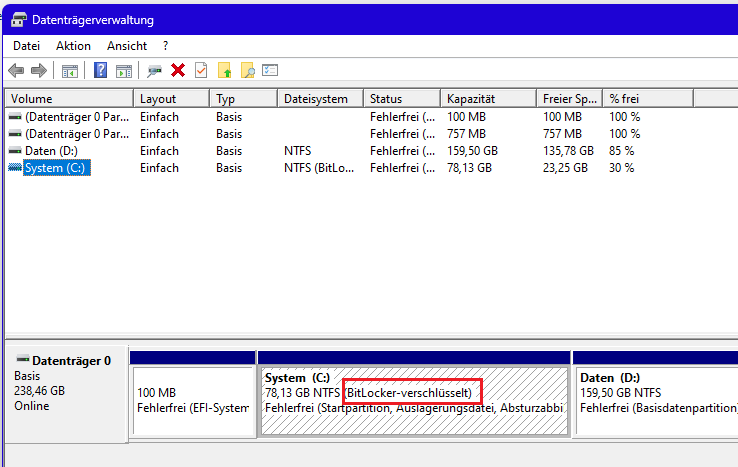Go forward with the right arrow toolbar icon
The height and width of the screenshot is (467, 738).
coord(39,71)
